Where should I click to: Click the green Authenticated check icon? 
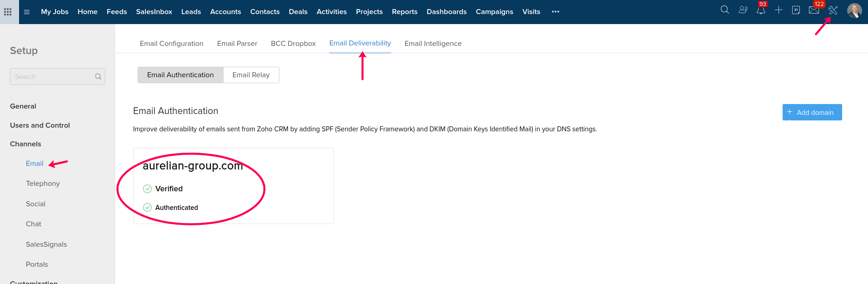click(x=147, y=207)
